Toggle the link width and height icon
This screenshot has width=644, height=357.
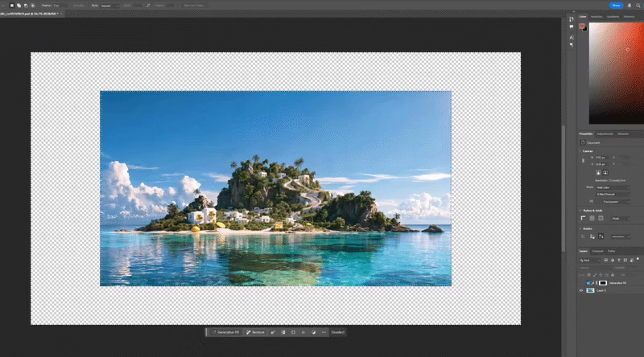tap(583, 161)
